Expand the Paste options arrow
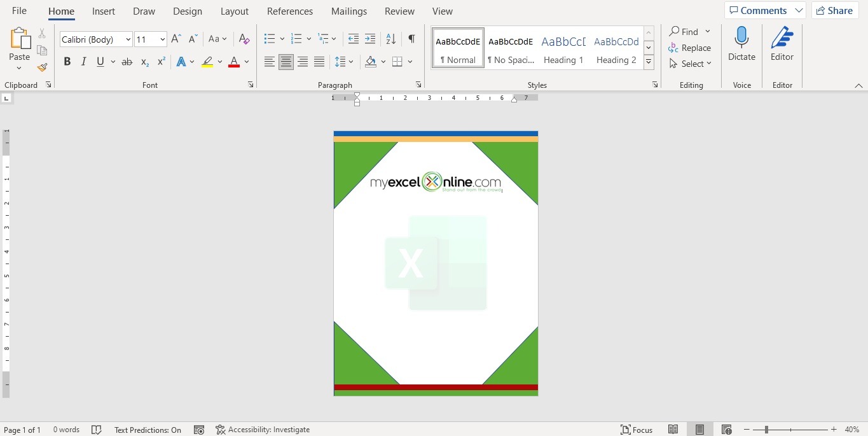Screen dimensions: 868x436 click(20, 67)
